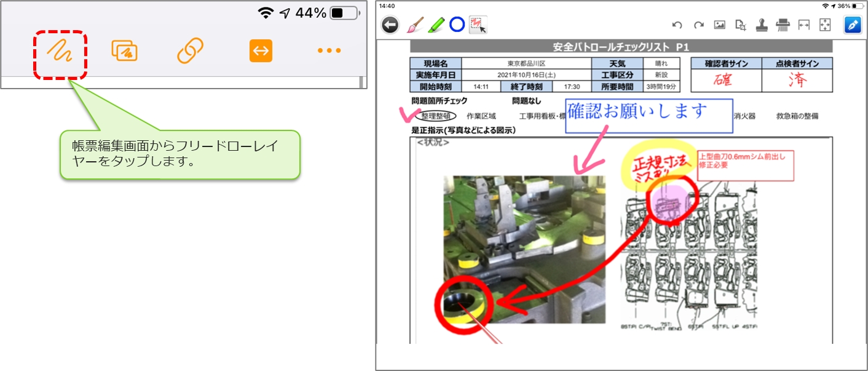Tap the 現場名 header cell
This screenshot has height=371, width=868.
(436, 63)
